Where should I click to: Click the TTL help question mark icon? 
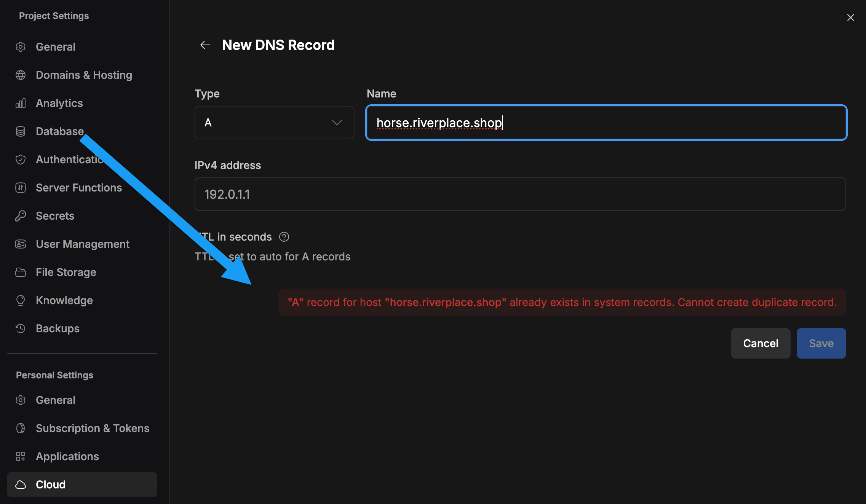click(x=284, y=237)
